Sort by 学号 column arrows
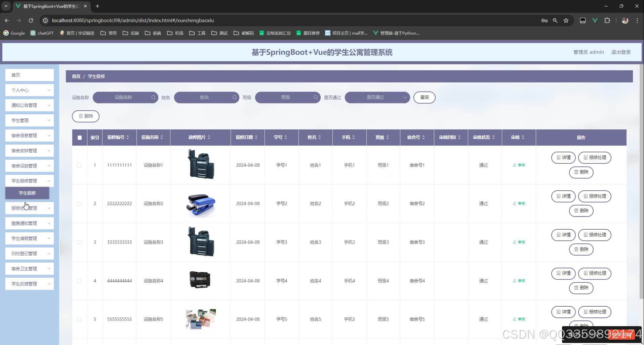Screen dimensions: 644x345 click(286, 137)
